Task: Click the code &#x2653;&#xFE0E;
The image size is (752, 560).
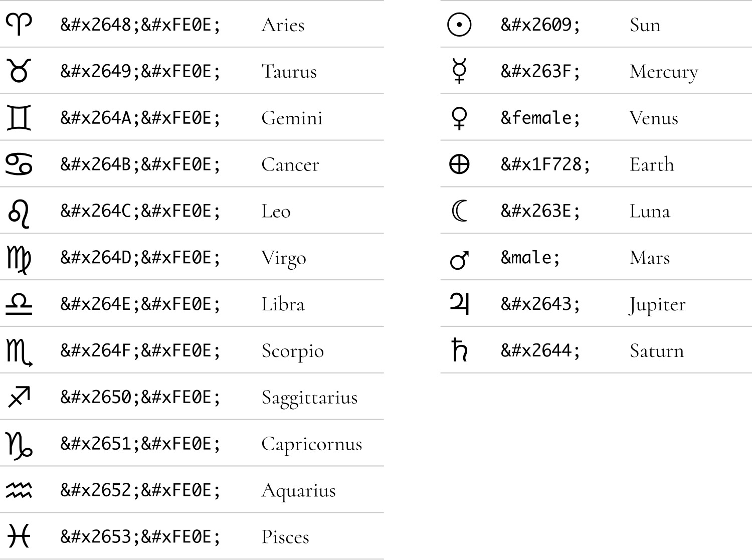Action: pyautogui.click(x=140, y=537)
